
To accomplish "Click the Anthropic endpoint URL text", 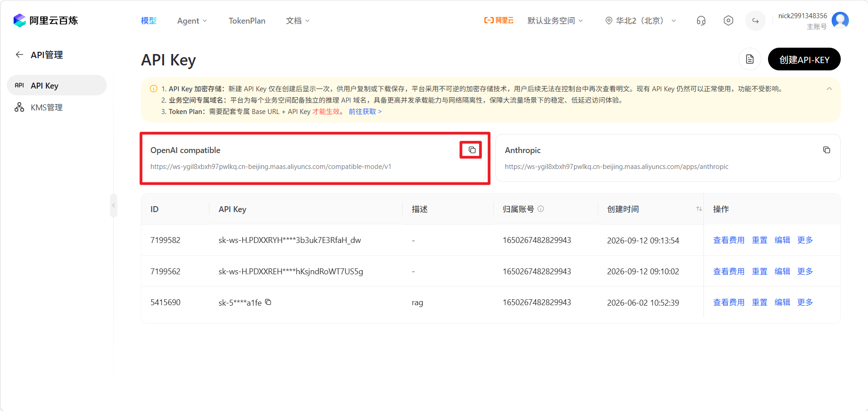I will pyautogui.click(x=617, y=167).
